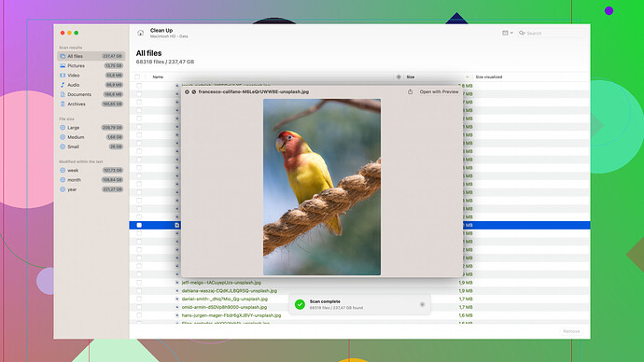The image size is (644, 362).
Task: Select Documents category in sidebar
Action: pyautogui.click(x=91, y=94)
